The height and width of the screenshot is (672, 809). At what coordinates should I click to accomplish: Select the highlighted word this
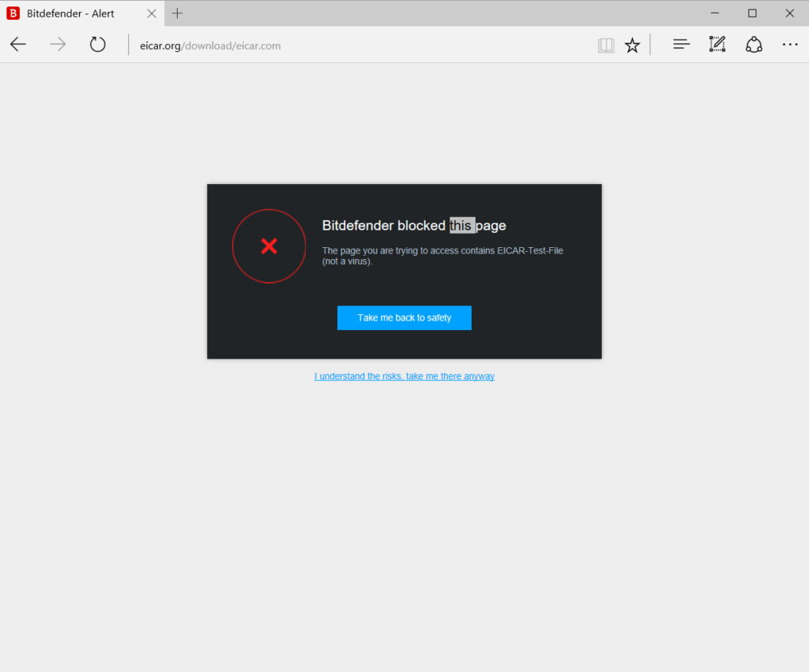coord(461,225)
